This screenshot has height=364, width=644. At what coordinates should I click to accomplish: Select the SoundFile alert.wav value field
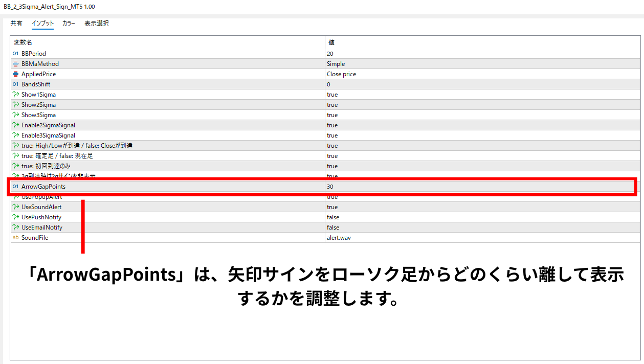pos(482,238)
